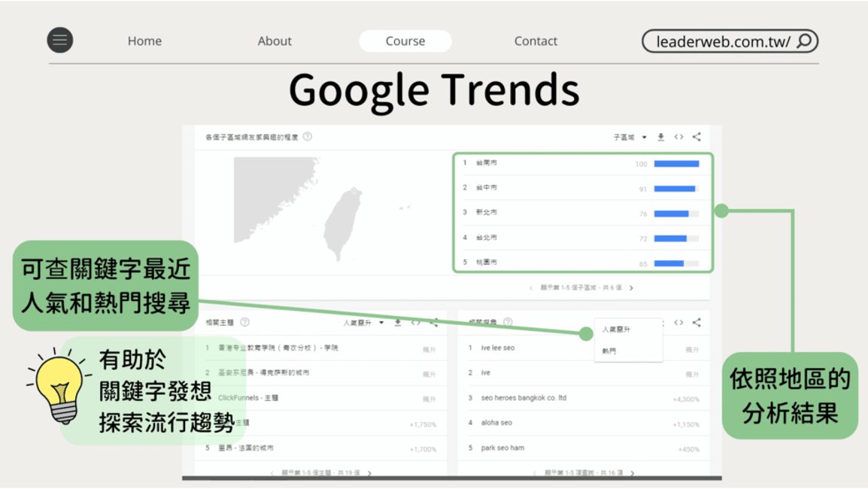Open the share icon on the 相關搜尋 panel
The width and height of the screenshot is (868, 489).
point(697,323)
